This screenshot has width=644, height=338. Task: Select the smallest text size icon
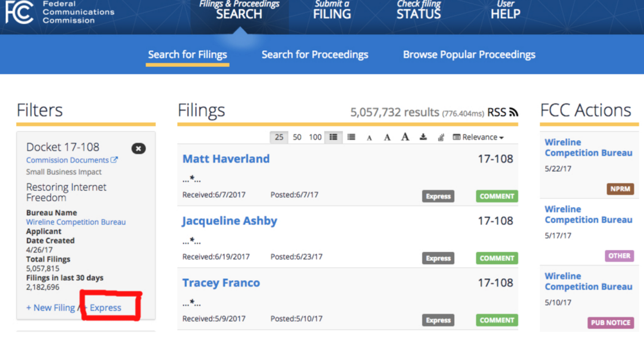coord(369,138)
